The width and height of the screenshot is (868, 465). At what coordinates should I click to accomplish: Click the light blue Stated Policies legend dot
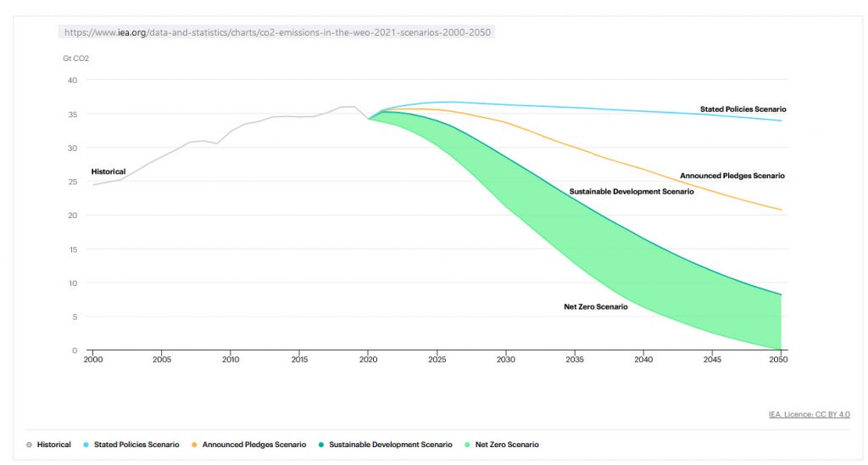(86, 445)
